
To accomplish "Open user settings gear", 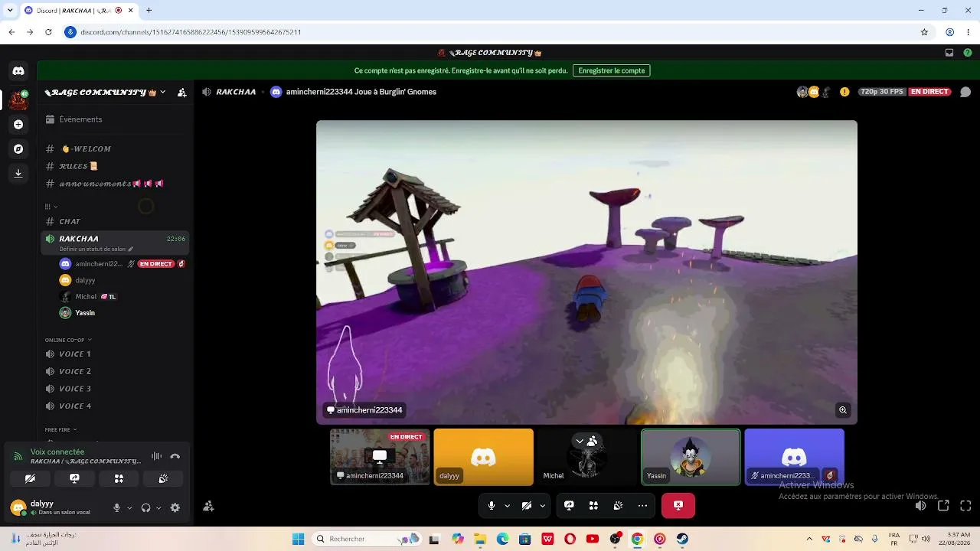I will pos(175,507).
